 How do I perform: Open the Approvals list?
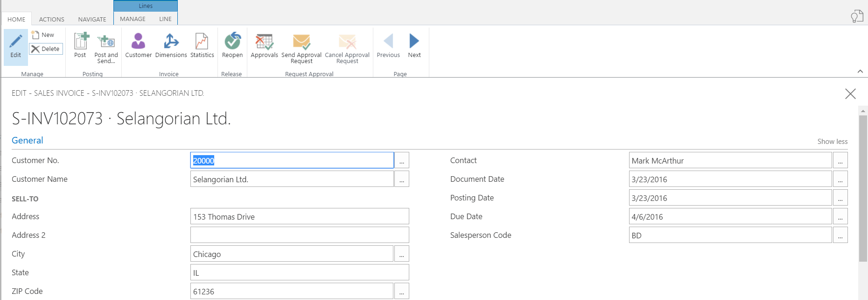click(264, 45)
